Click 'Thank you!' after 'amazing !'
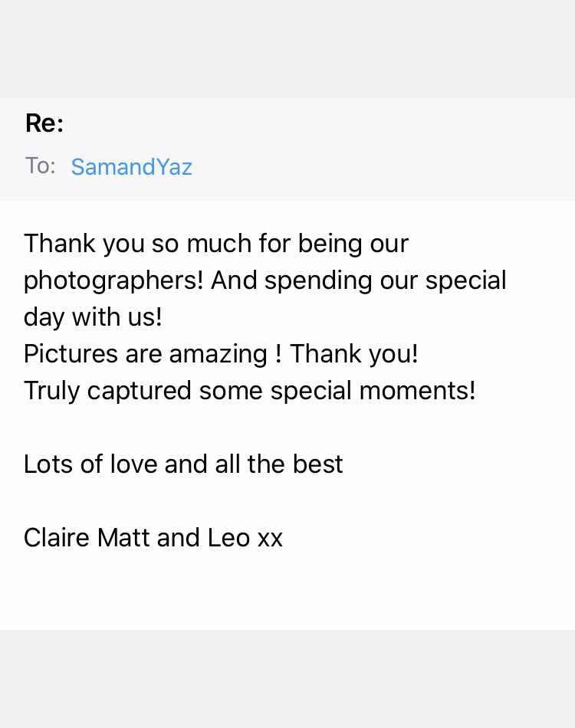 pos(354,354)
